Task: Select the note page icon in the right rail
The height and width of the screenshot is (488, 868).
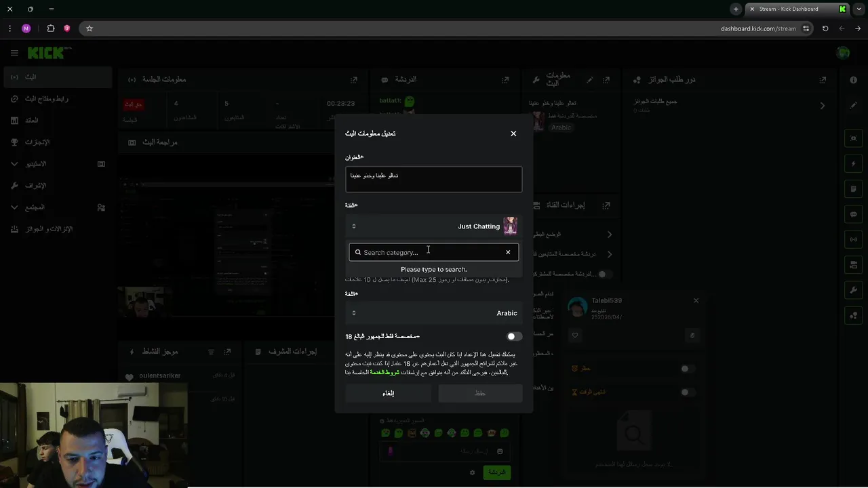Action: 853,189
